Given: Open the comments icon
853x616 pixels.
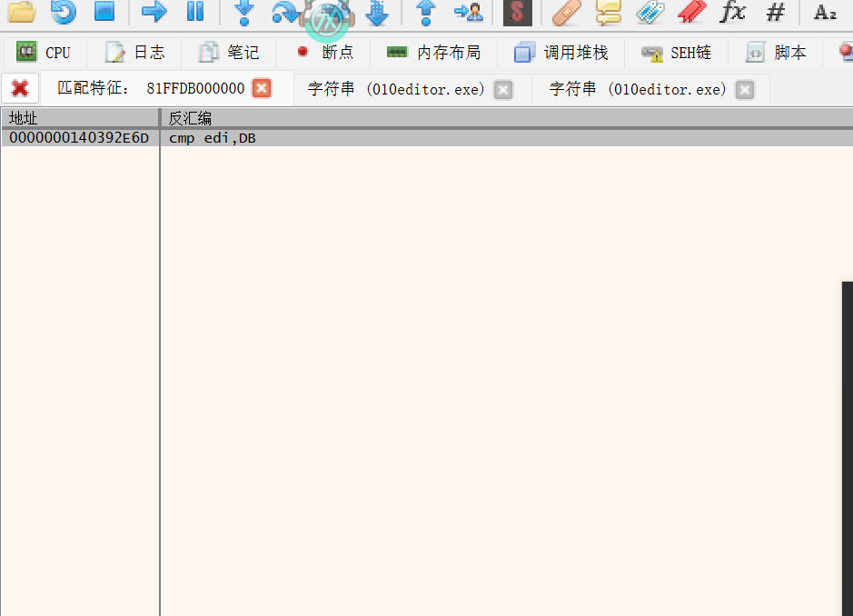Looking at the screenshot, I should point(608,12).
